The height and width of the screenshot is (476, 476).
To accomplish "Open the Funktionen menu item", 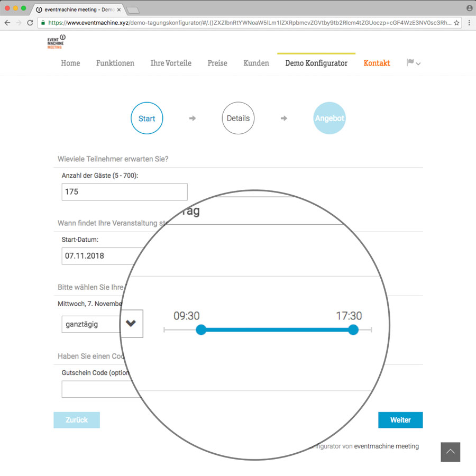I will (115, 63).
